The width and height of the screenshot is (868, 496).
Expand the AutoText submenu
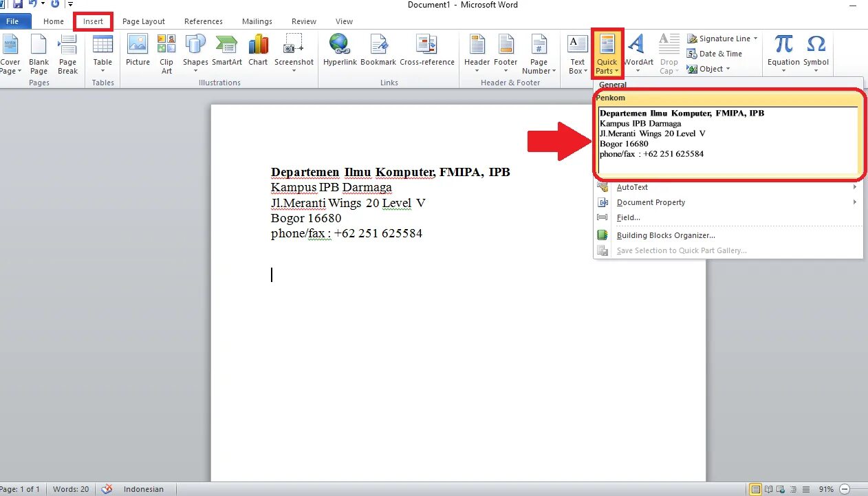coord(728,187)
